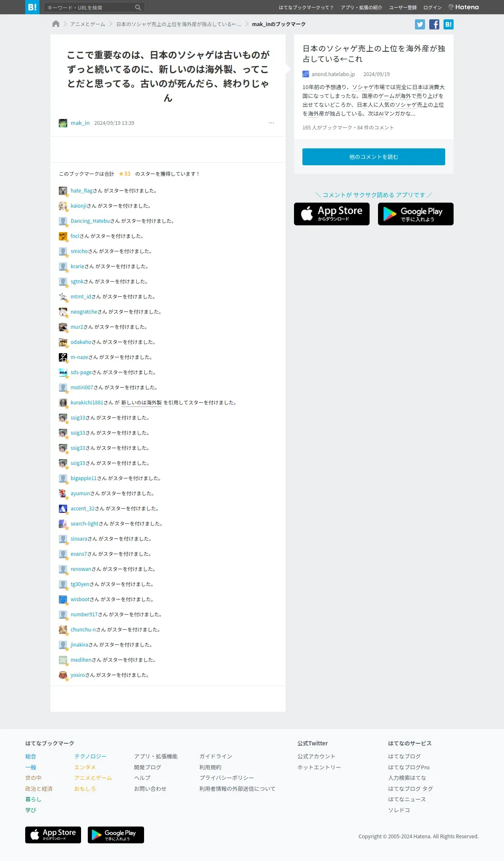
Task: Go to home via breadcrumb house icon
Action: tap(56, 24)
